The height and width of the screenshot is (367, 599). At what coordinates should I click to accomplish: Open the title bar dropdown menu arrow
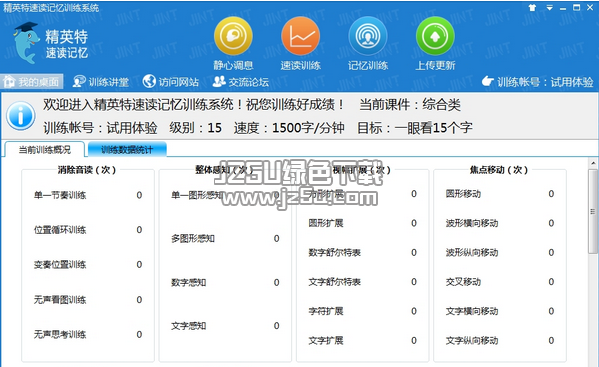549,8
